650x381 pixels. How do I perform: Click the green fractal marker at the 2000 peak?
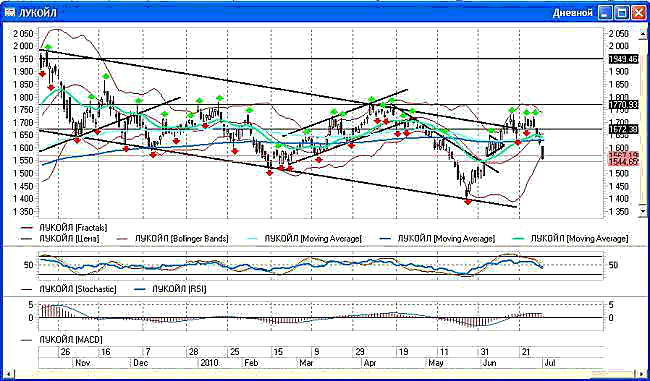point(49,47)
